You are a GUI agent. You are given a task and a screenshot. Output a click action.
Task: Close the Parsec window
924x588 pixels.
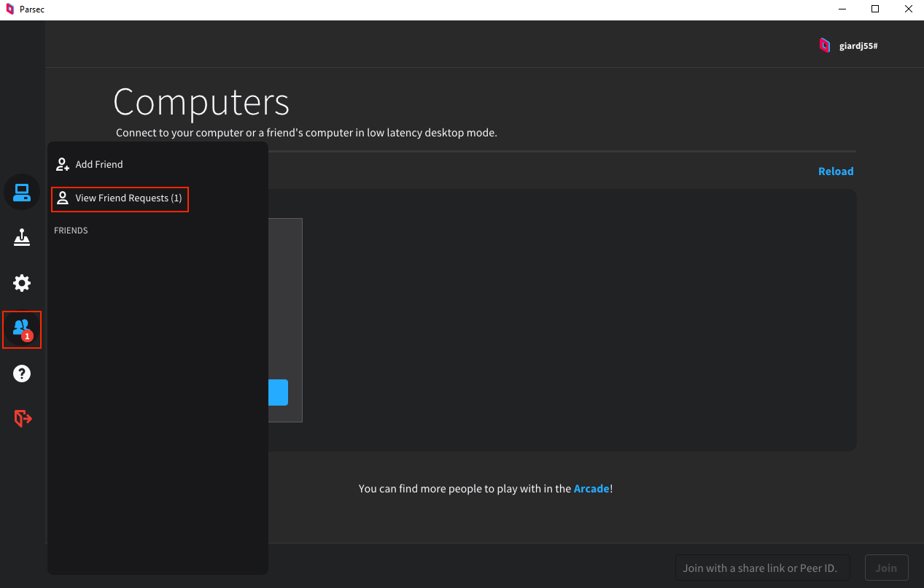(x=908, y=9)
